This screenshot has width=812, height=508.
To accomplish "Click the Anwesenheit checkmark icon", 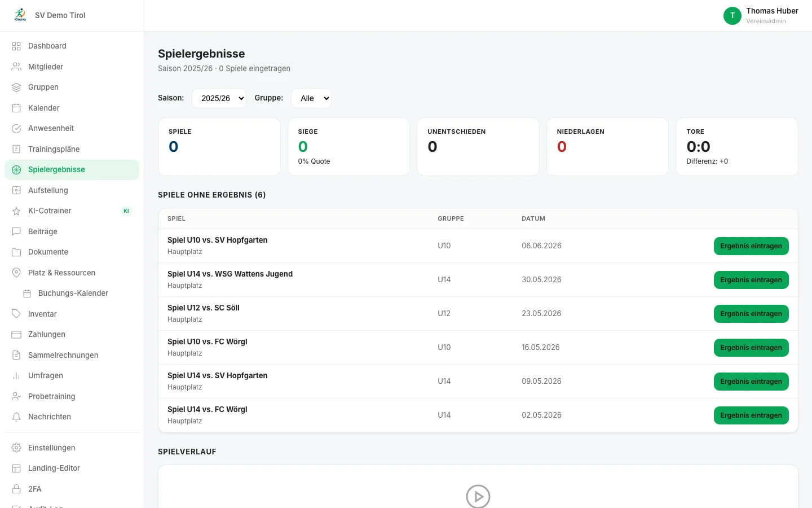I will (x=16, y=129).
